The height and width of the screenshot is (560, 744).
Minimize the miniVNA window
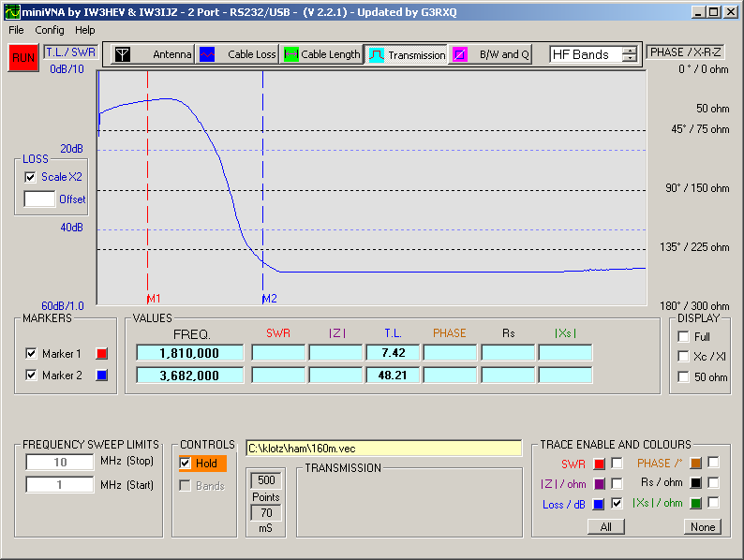click(x=697, y=12)
